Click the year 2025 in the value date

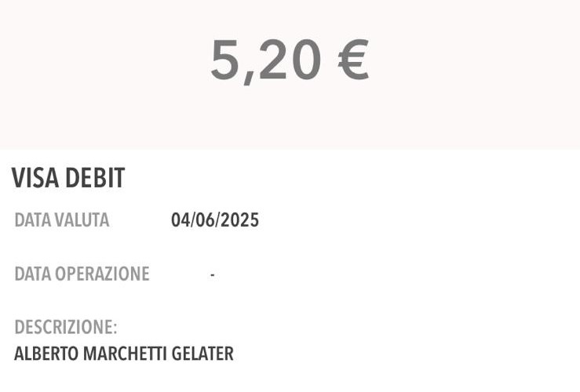point(239,220)
